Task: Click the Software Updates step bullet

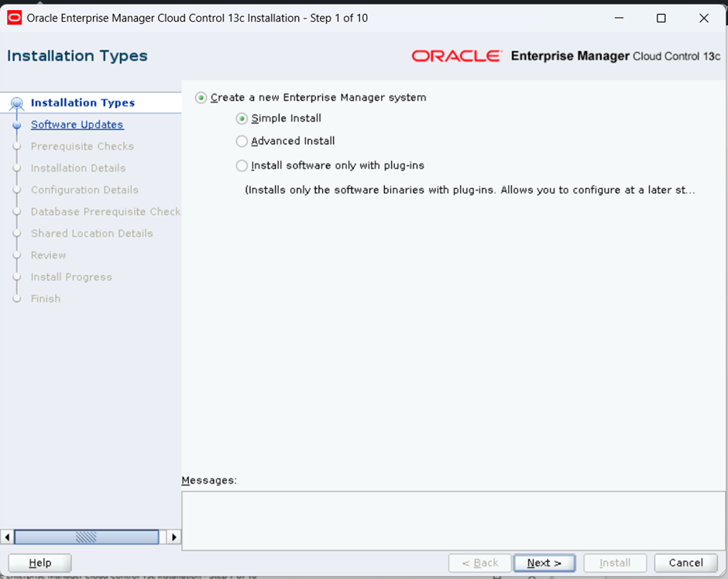Action: (x=17, y=125)
